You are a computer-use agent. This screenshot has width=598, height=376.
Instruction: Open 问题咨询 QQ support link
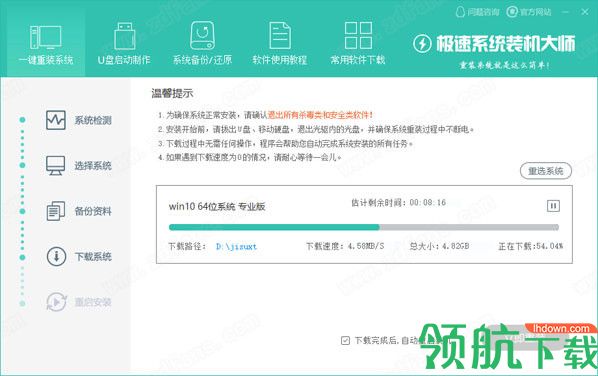477,12
